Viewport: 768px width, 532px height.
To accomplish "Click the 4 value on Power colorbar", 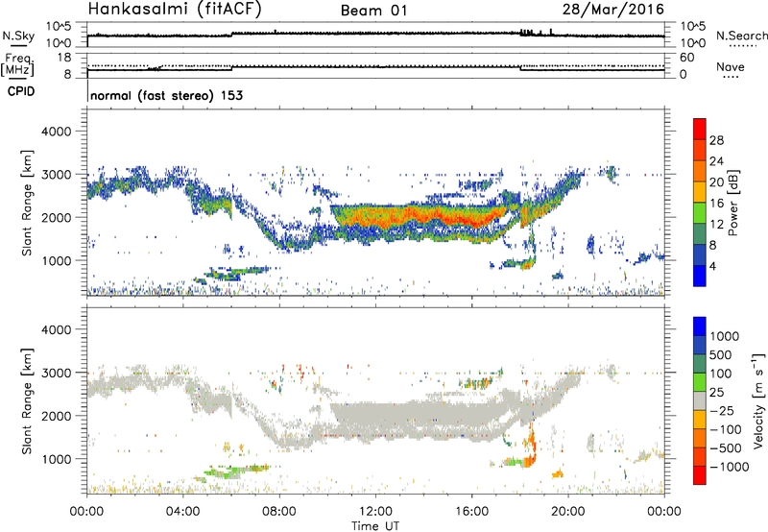I will click(713, 266).
